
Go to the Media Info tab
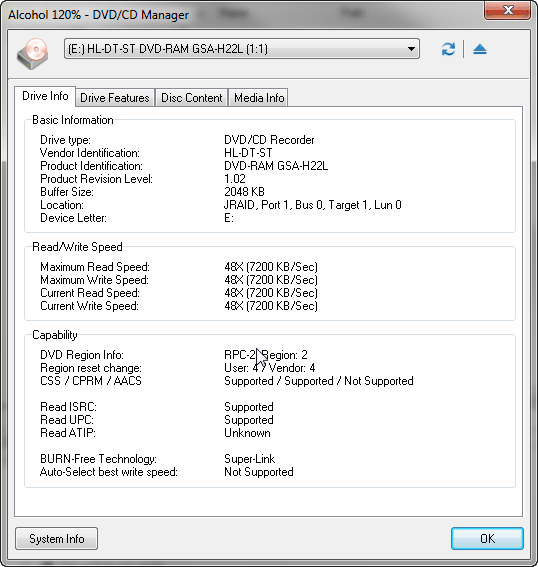(x=259, y=98)
